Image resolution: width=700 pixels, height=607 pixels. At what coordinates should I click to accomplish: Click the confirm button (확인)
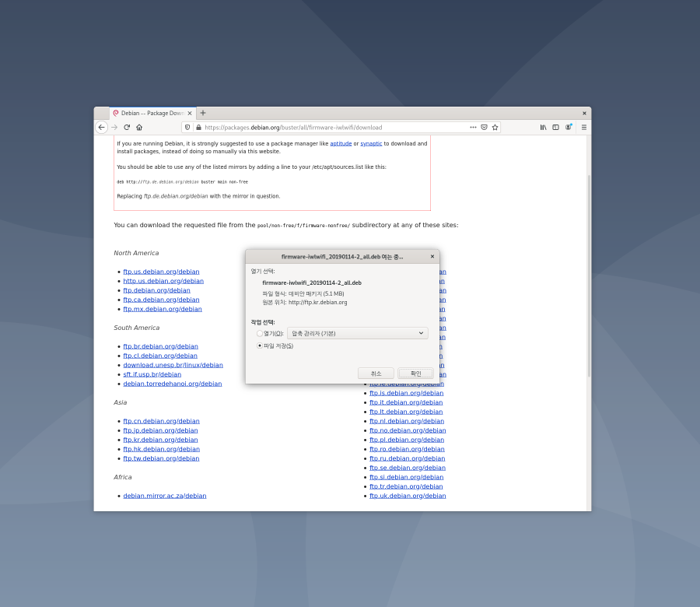pyautogui.click(x=415, y=374)
